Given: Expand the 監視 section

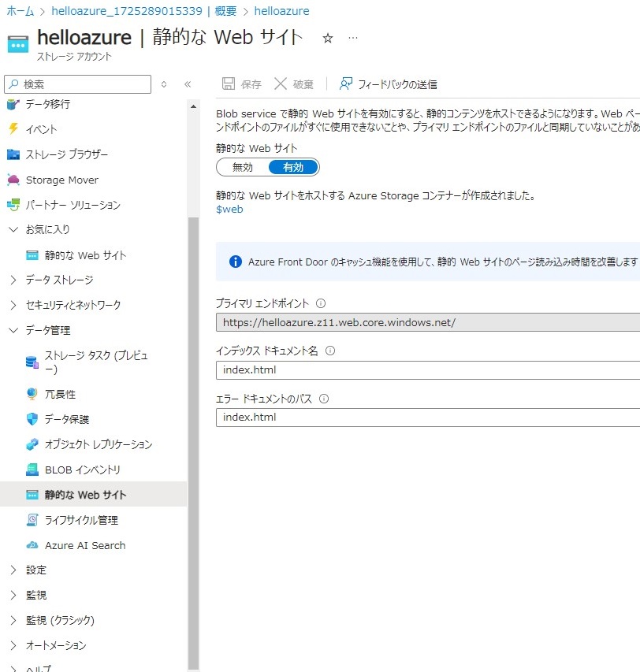Looking at the screenshot, I should pyautogui.click(x=13, y=596).
